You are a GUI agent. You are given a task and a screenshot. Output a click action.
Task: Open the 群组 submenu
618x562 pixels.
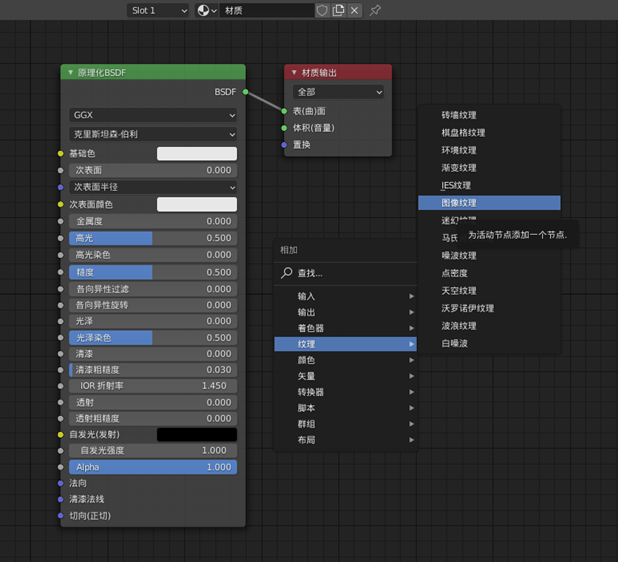point(345,424)
